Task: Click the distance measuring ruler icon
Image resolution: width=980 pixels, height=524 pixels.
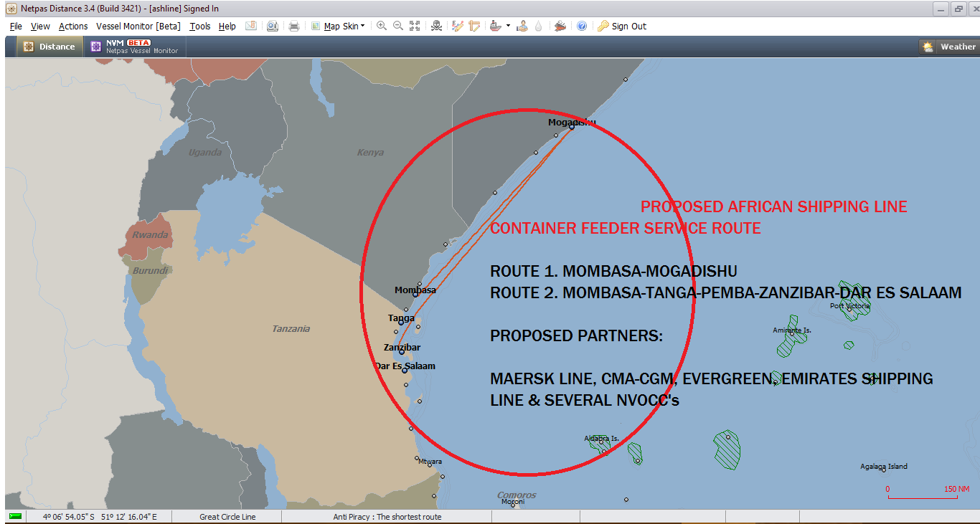Action: (x=474, y=25)
